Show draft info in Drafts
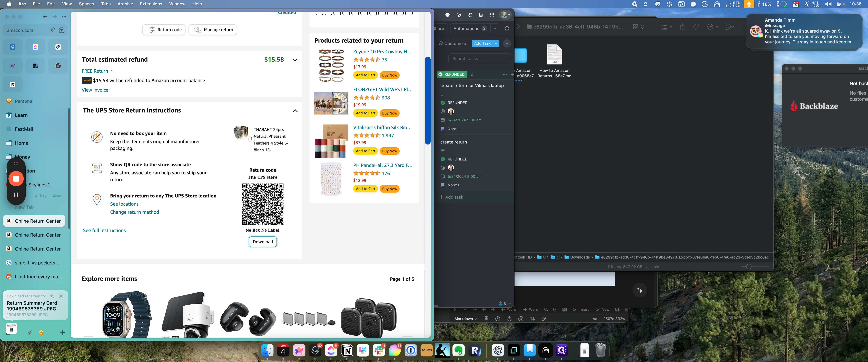The image size is (868, 362). [x=498, y=319]
